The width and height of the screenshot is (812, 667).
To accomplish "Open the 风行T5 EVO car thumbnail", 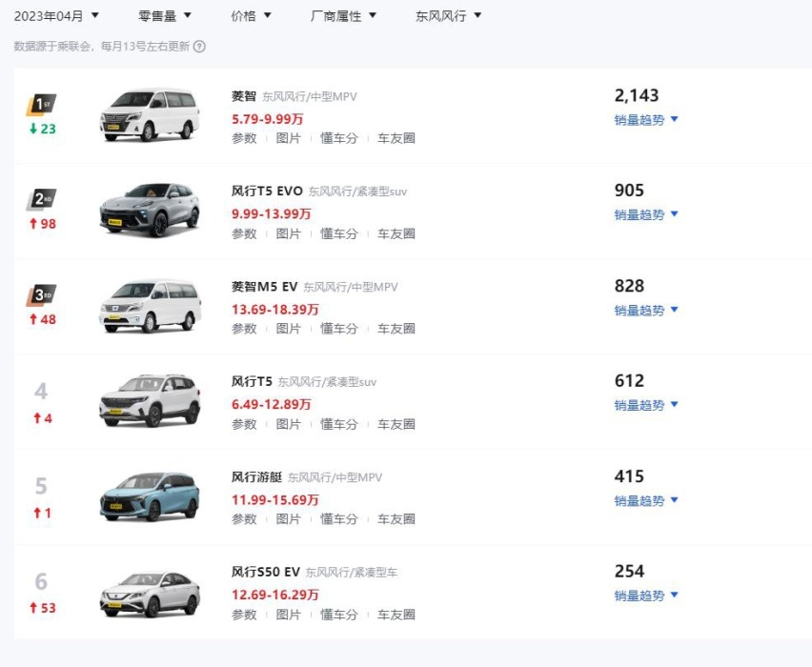I will click(150, 210).
